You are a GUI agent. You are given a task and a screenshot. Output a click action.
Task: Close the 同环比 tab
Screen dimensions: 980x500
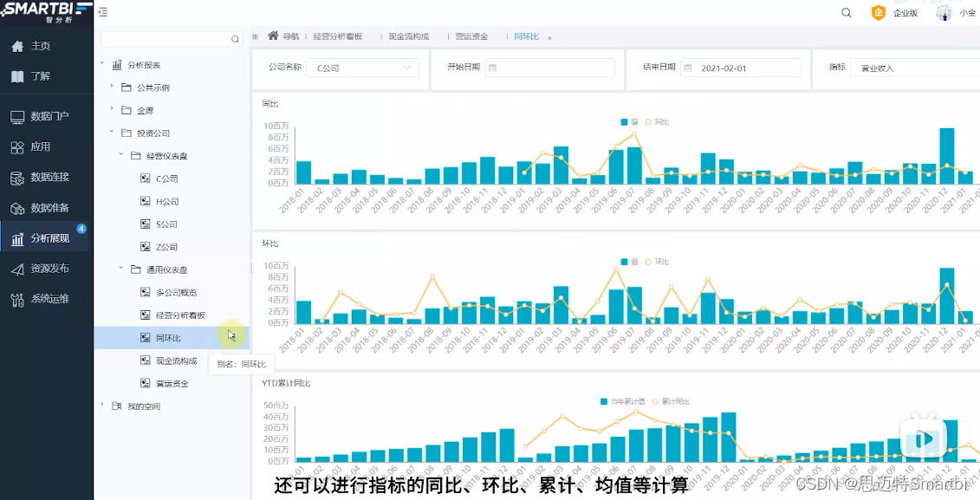549,38
